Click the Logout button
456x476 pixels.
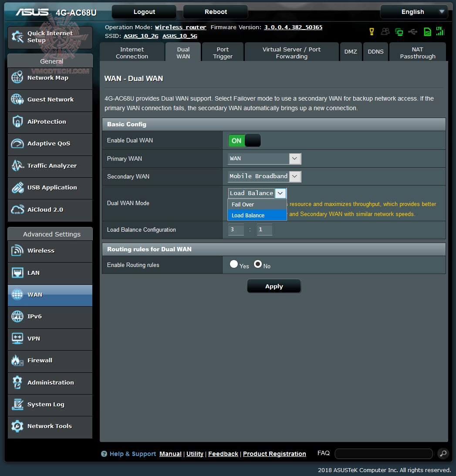(x=144, y=12)
